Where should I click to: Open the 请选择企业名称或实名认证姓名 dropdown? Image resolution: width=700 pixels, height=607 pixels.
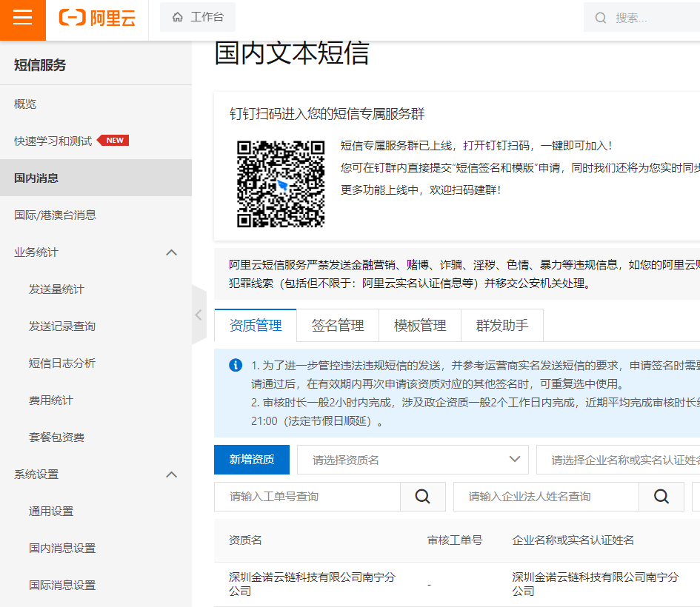pos(619,460)
